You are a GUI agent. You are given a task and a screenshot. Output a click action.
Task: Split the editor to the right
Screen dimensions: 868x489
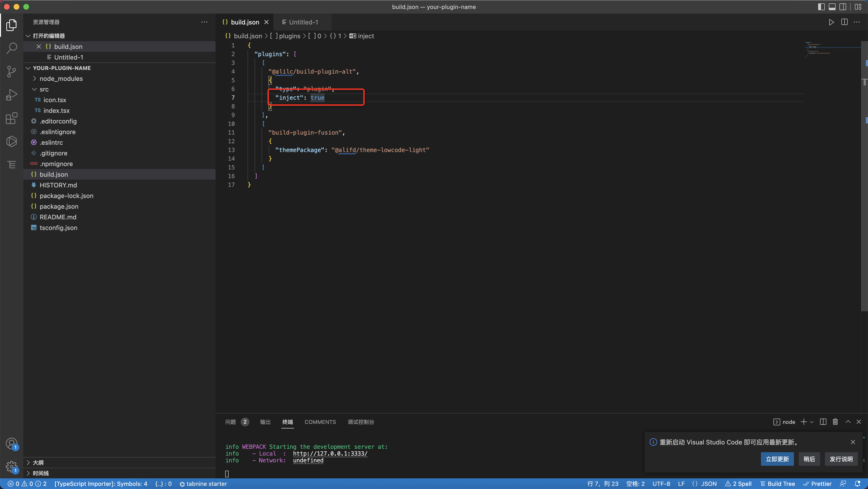click(844, 22)
